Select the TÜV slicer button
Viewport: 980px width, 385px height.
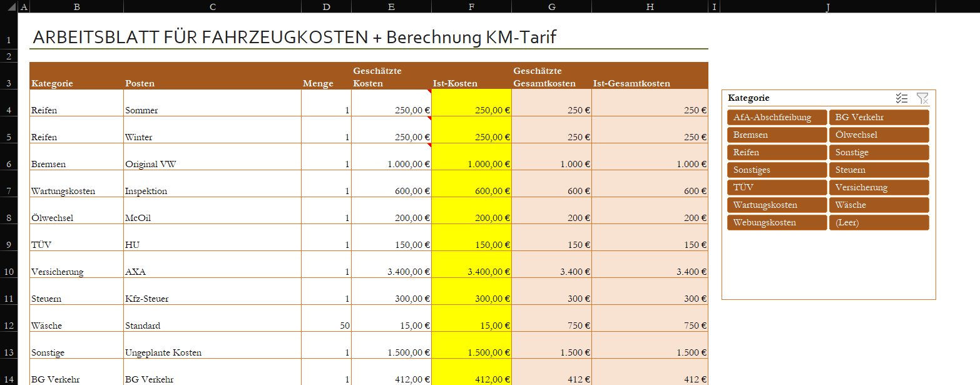point(777,188)
